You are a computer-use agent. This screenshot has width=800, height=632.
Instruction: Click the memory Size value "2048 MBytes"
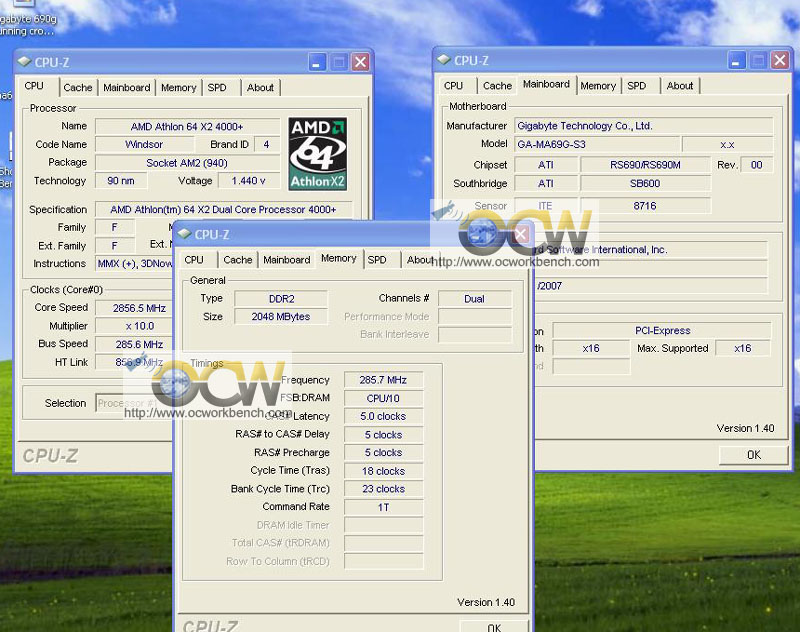pyautogui.click(x=281, y=316)
